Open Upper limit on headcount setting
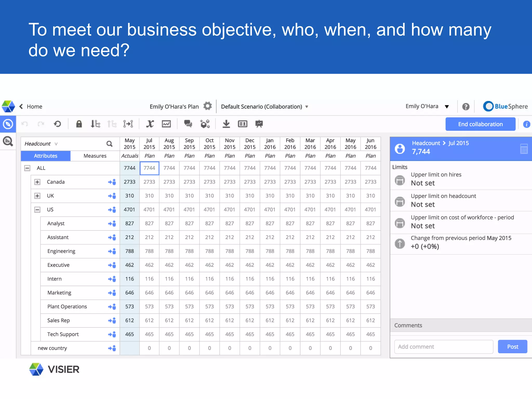The width and height of the screenshot is (532, 399). point(461,200)
